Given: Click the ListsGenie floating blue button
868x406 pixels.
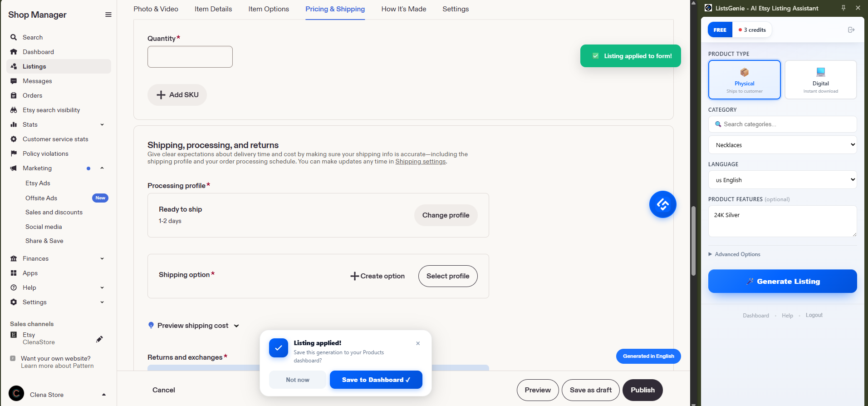Looking at the screenshot, I should pos(662,204).
